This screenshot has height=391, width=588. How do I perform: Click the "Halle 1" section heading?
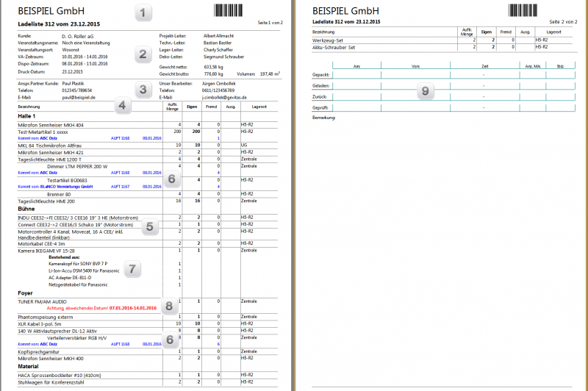tap(26, 116)
